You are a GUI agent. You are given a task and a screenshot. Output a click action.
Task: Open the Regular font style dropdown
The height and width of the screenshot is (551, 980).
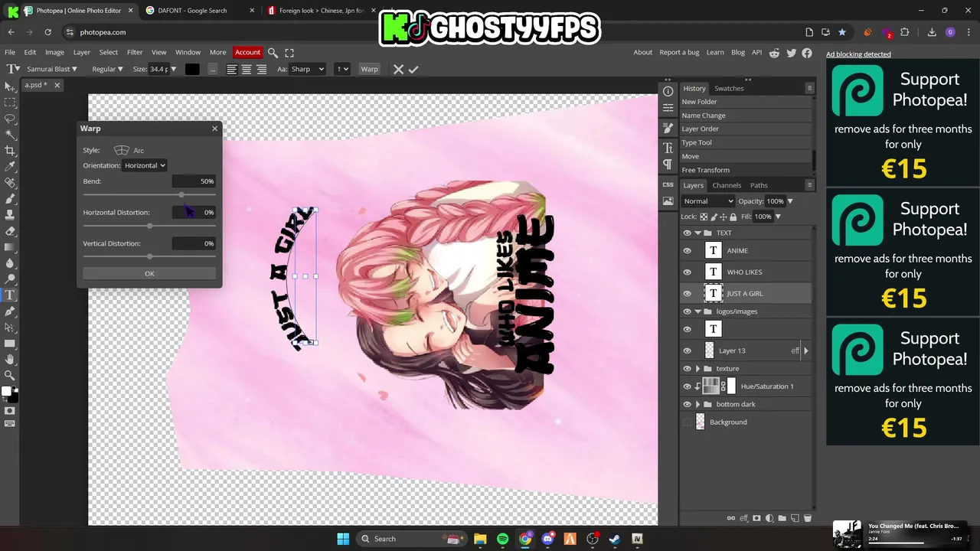tap(107, 69)
